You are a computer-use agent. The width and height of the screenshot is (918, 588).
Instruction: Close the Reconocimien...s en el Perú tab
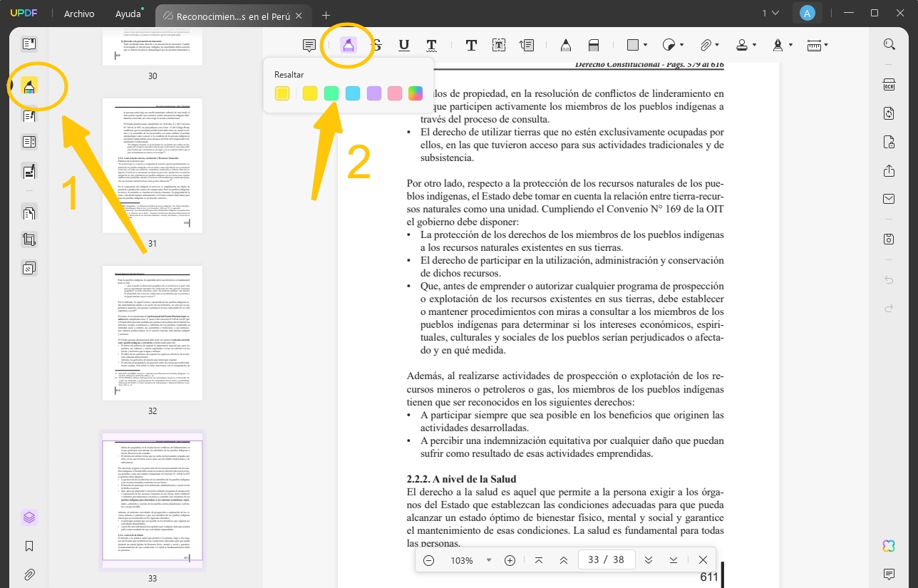click(299, 15)
